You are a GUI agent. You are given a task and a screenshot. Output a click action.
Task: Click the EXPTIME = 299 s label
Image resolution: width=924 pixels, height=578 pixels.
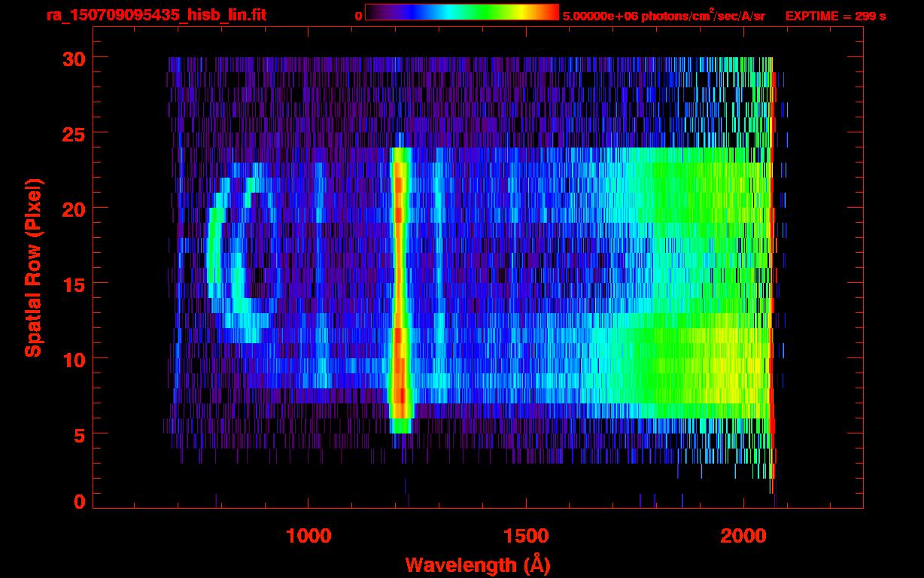point(835,16)
